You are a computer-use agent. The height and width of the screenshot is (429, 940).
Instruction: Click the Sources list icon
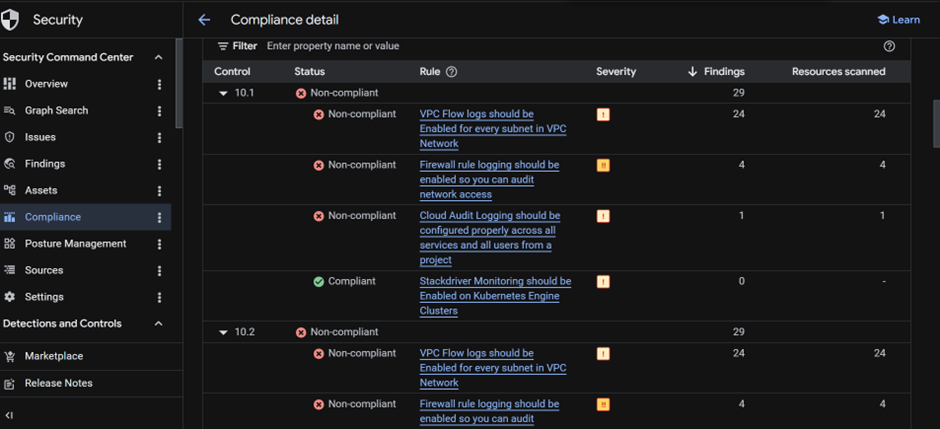[x=10, y=270]
